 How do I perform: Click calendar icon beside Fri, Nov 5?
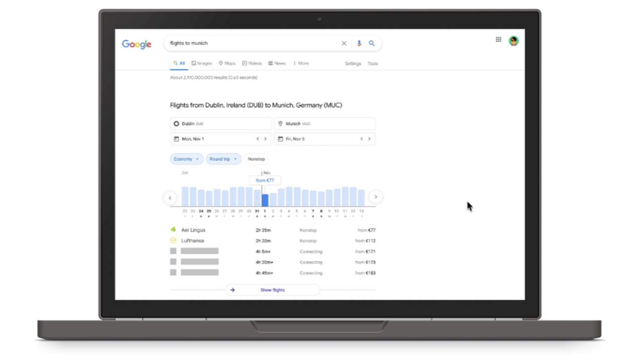coord(280,139)
